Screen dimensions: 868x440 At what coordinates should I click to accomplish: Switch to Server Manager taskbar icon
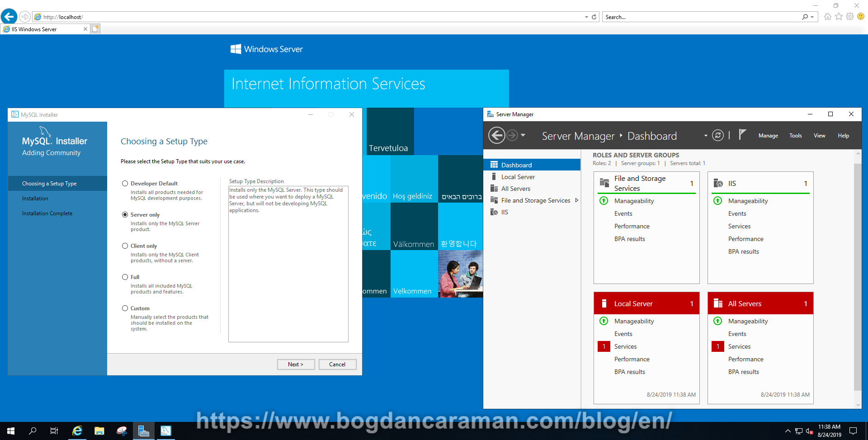pyautogui.click(x=144, y=431)
